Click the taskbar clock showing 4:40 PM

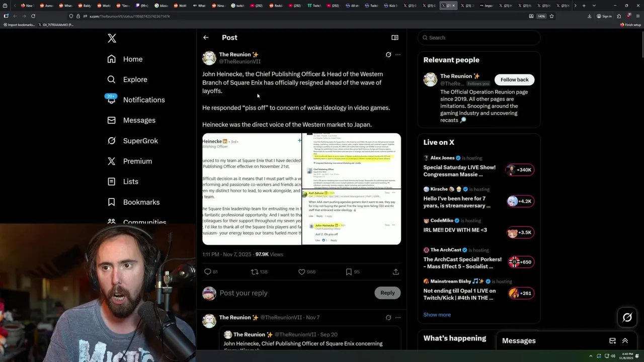click(x=627, y=355)
